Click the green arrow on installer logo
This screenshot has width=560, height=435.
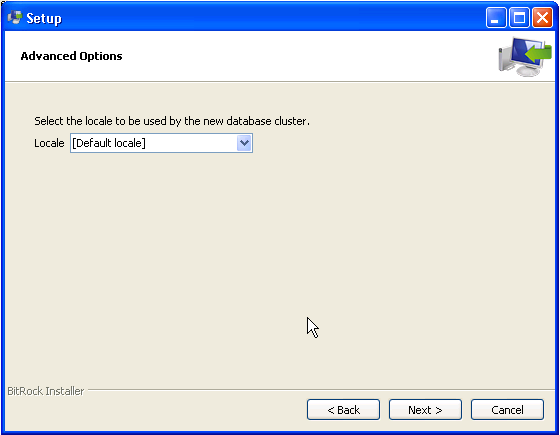[x=538, y=54]
